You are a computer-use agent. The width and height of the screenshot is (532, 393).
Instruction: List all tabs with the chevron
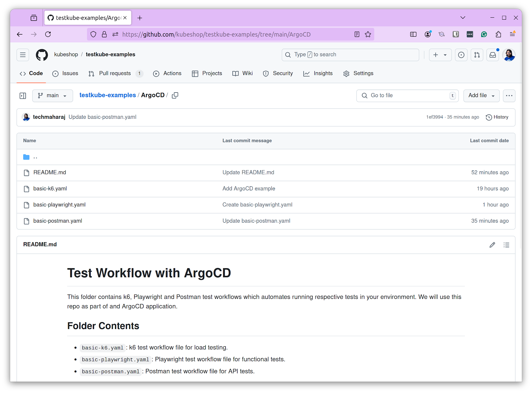[x=463, y=18]
